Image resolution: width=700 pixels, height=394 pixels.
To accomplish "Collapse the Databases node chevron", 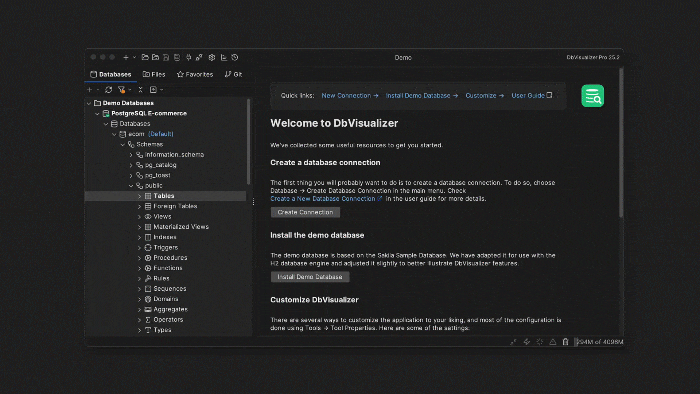I will coord(106,124).
